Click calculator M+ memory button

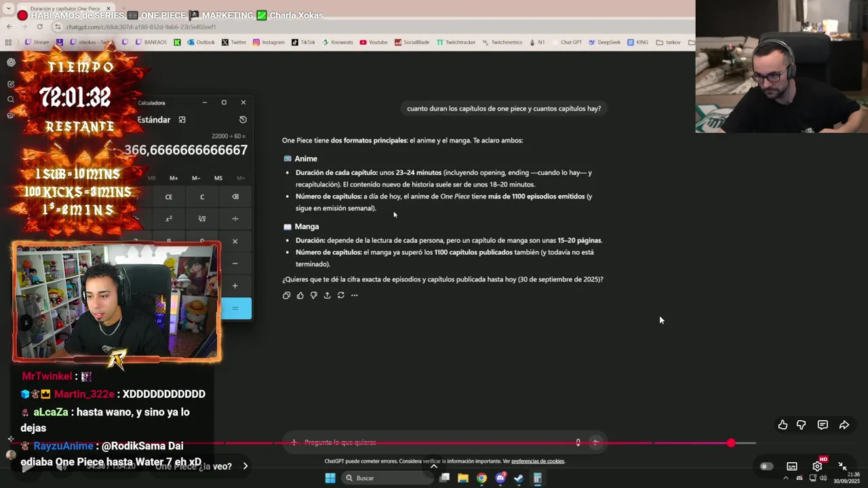point(174,178)
